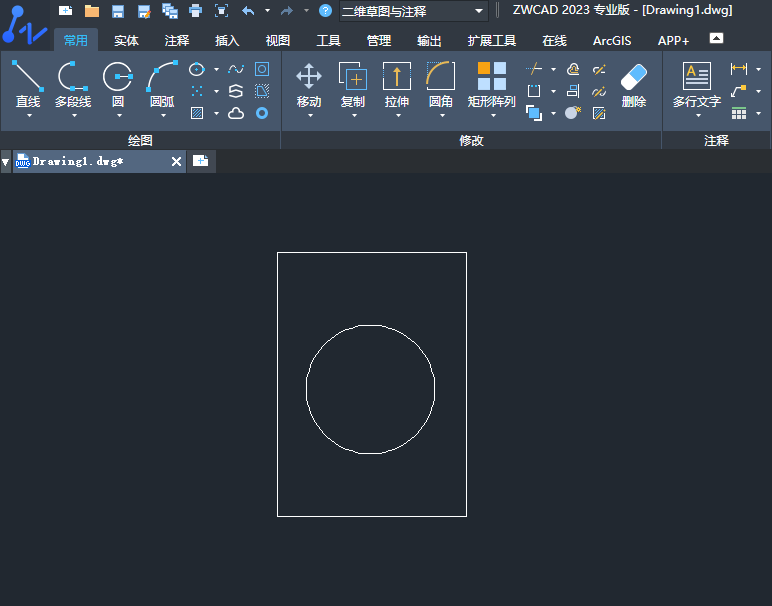Open the workspace dropdown 二维草图与注释
The height and width of the screenshot is (606, 772).
[x=414, y=11]
